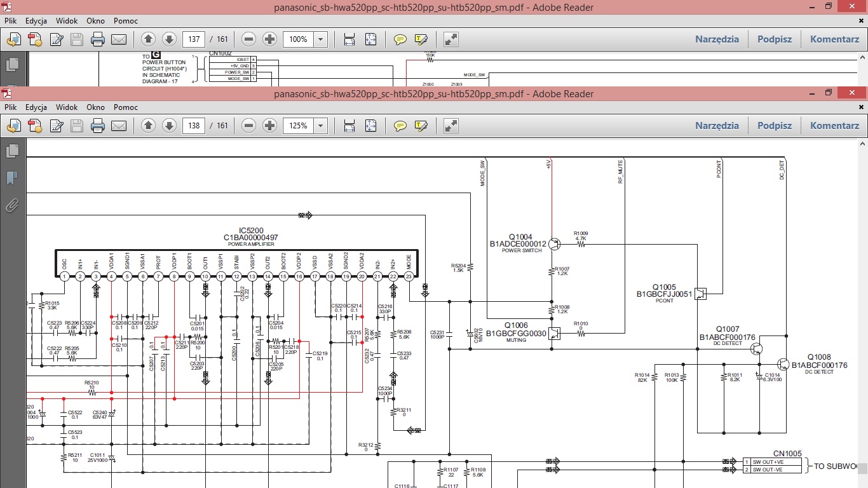Open zoom dropdown arrow next to 100%
Viewport: 868px width, 488px height.
click(x=321, y=39)
